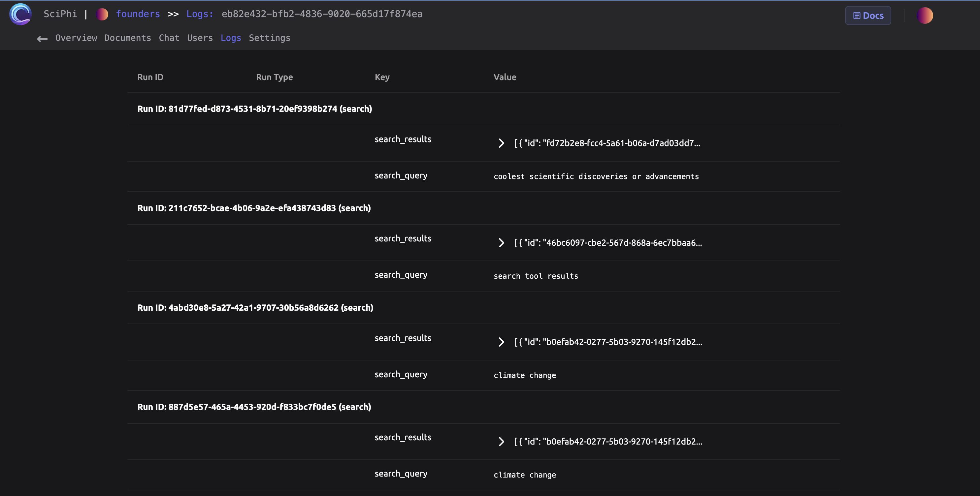980x496 pixels.
Task: Click search_results key under run 81d77fed
Action: click(x=403, y=139)
